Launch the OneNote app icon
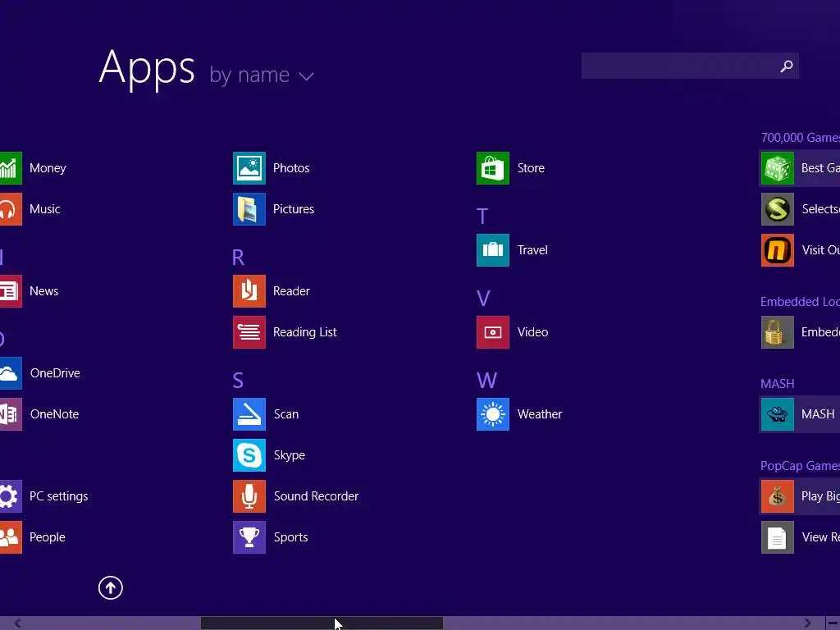 tap(11, 414)
